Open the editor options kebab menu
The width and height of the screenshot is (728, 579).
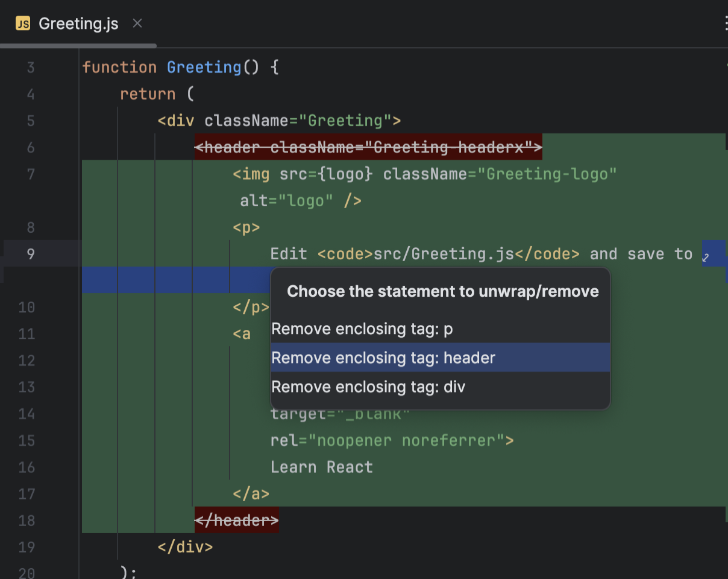[725, 23]
